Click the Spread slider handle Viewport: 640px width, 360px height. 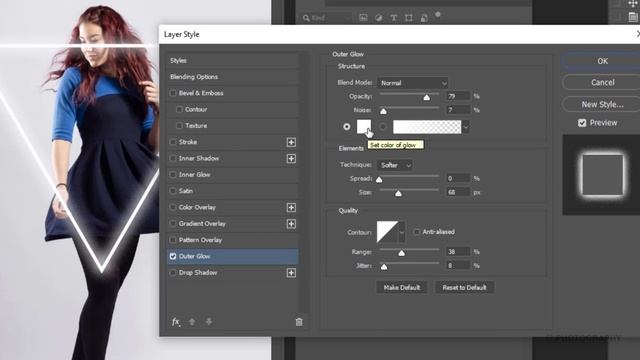point(379,180)
